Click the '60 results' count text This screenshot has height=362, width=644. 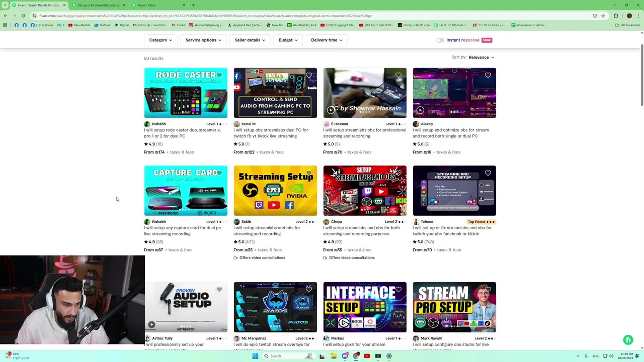coord(153,58)
